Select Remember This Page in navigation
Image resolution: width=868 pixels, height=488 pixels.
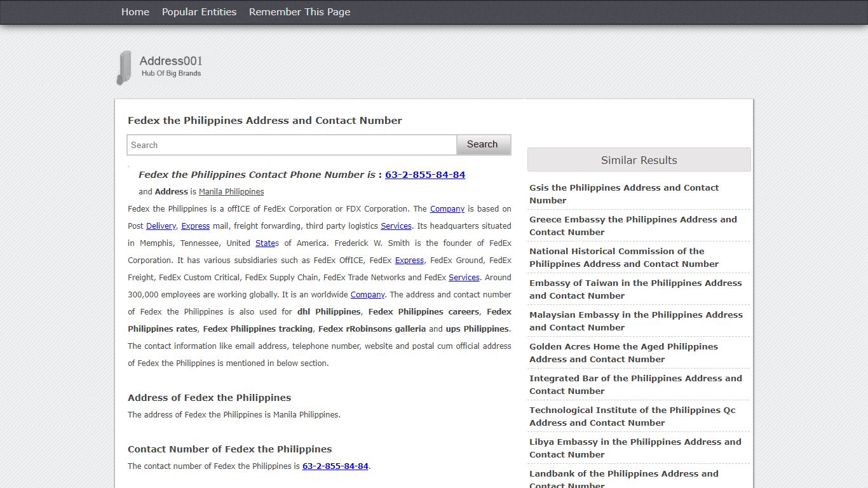(x=299, y=12)
